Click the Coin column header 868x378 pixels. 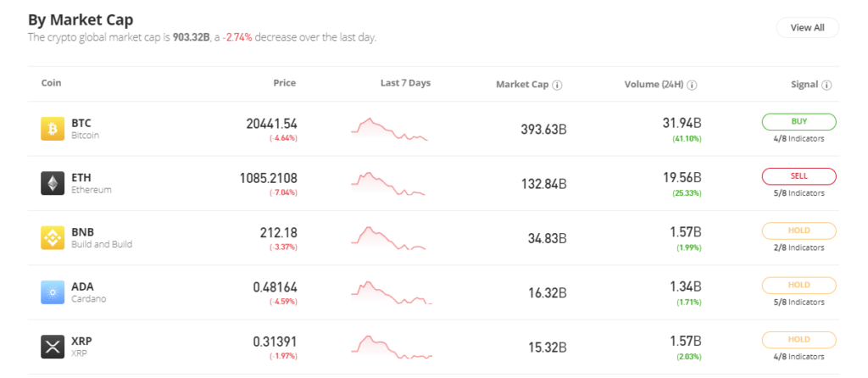tap(51, 83)
